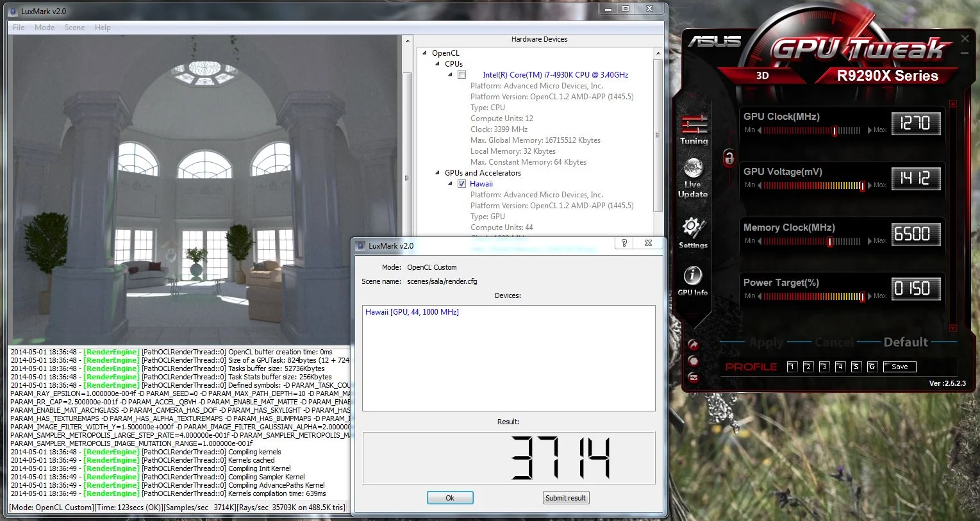
Task: Open the File menu
Action: [x=19, y=28]
